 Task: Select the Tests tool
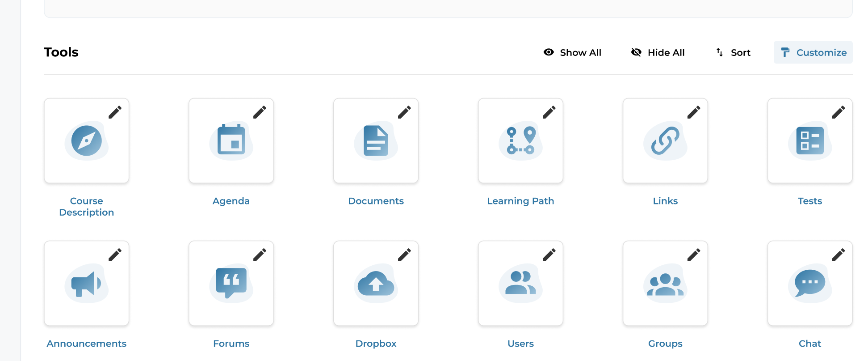(810, 141)
